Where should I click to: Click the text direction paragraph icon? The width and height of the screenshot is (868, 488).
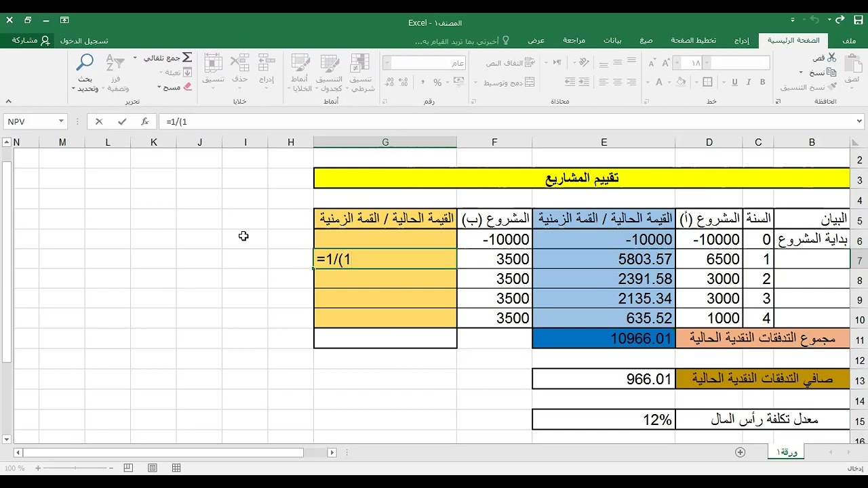(x=556, y=63)
